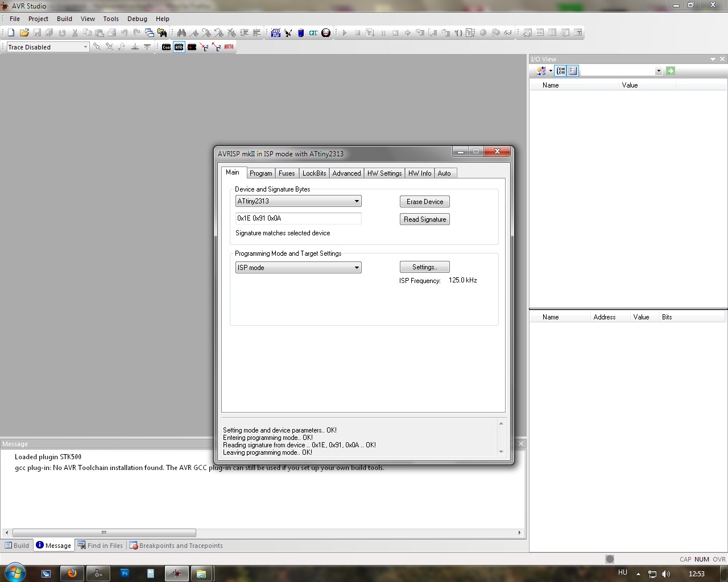Open the Trace Disabled dropdown
This screenshot has height=582, width=728.
[x=48, y=47]
